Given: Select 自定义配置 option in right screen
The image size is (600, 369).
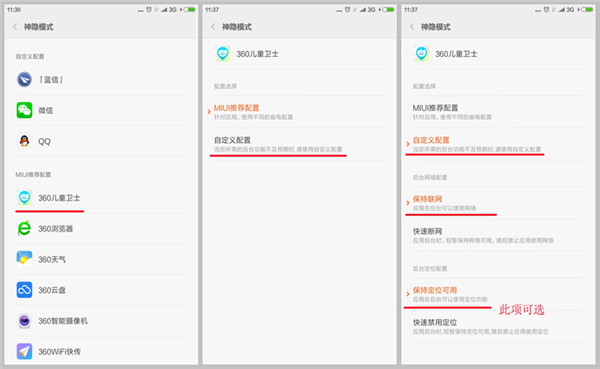Looking at the screenshot, I should (497, 144).
